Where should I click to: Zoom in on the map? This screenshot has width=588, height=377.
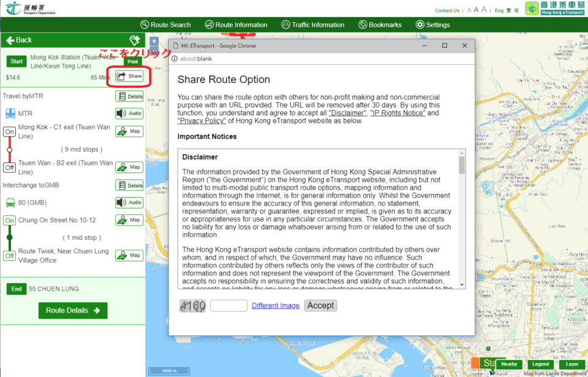coord(154,42)
